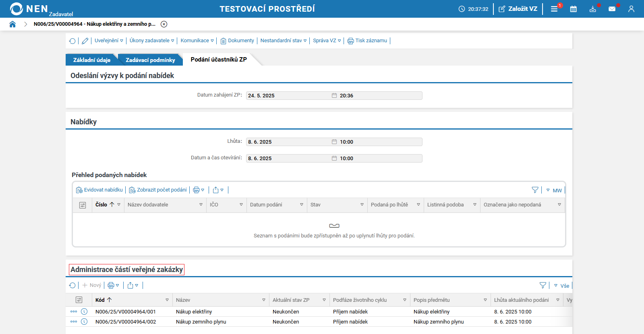Open the hamburger notifications menu
Image resolution: width=644 pixels, height=334 pixels.
(x=554, y=9)
